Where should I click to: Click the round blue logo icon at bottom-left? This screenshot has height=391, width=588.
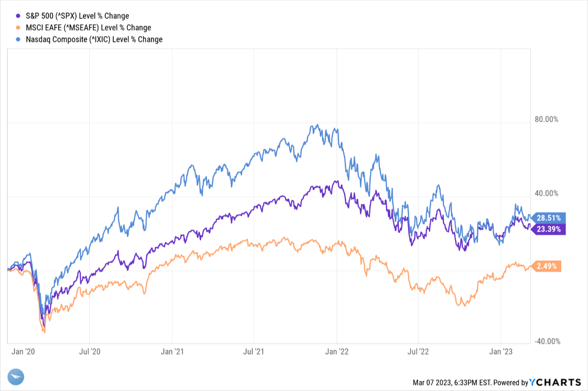(16, 377)
